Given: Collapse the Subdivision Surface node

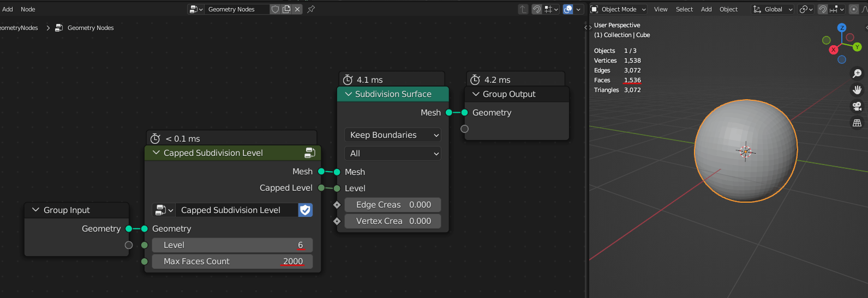Looking at the screenshot, I should click(x=349, y=94).
